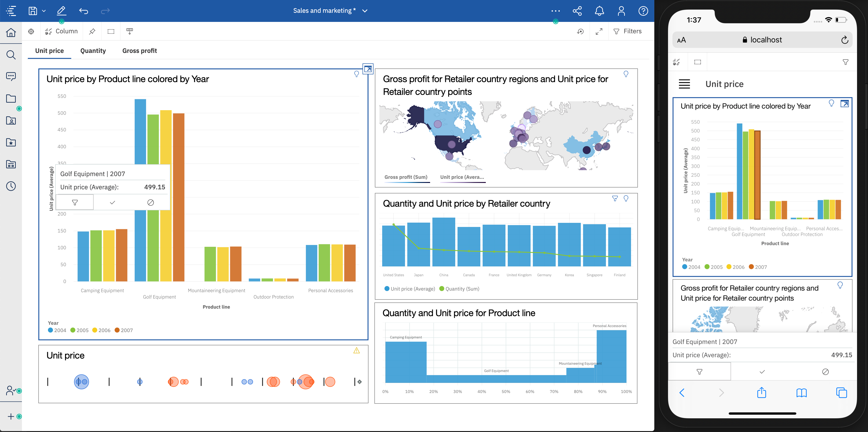Open the Help question mark icon

coord(643,11)
